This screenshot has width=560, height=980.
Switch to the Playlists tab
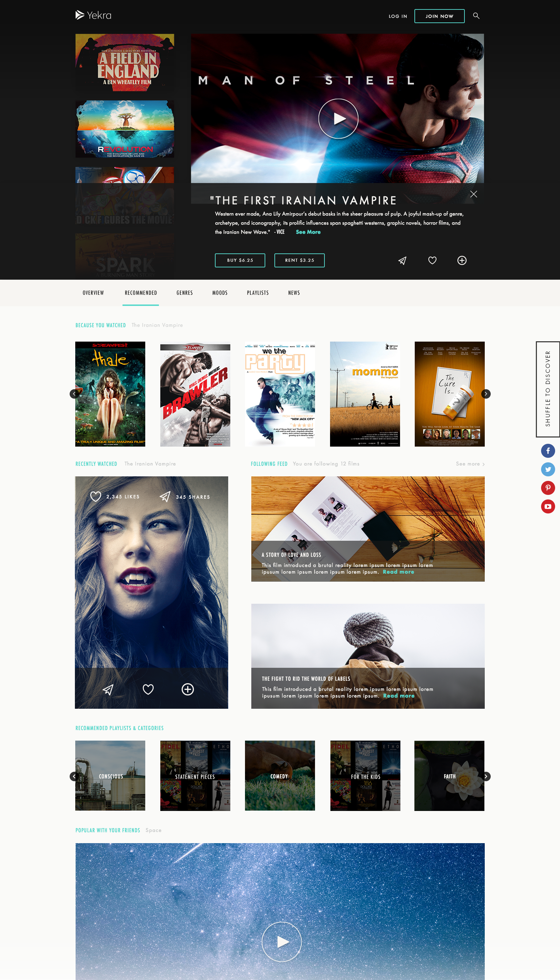(x=258, y=293)
